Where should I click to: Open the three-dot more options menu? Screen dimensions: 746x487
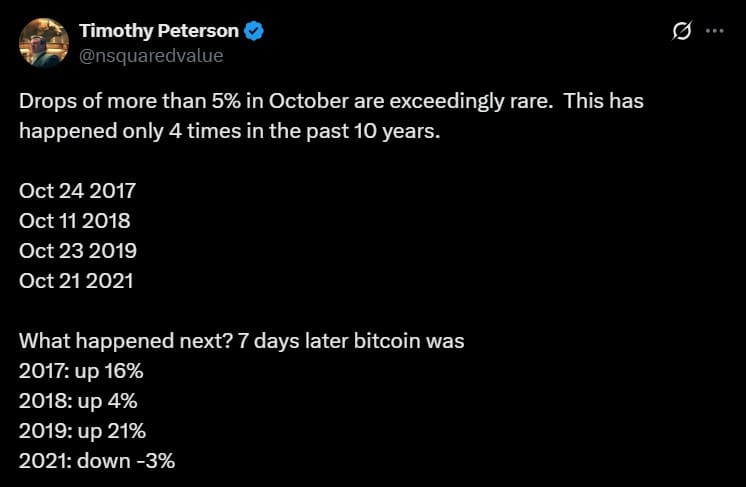coord(714,31)
